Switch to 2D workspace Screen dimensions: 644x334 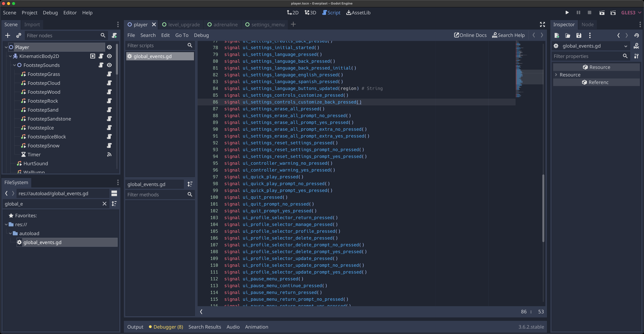[293, 13]
